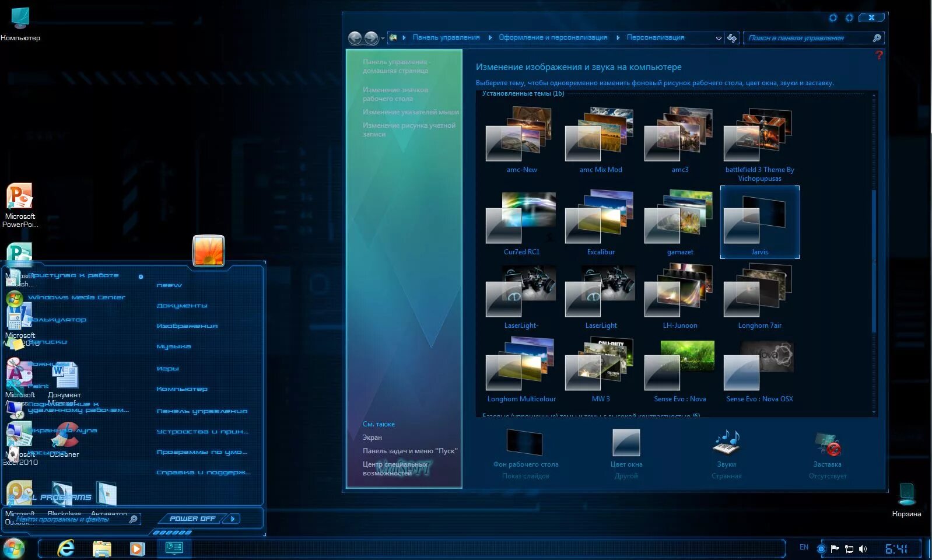Open Устройства и принтеры in Start menu
Image resolution: width=932 pixels, height=560 pixels.
pyautogui.click(x=203, y=432)
